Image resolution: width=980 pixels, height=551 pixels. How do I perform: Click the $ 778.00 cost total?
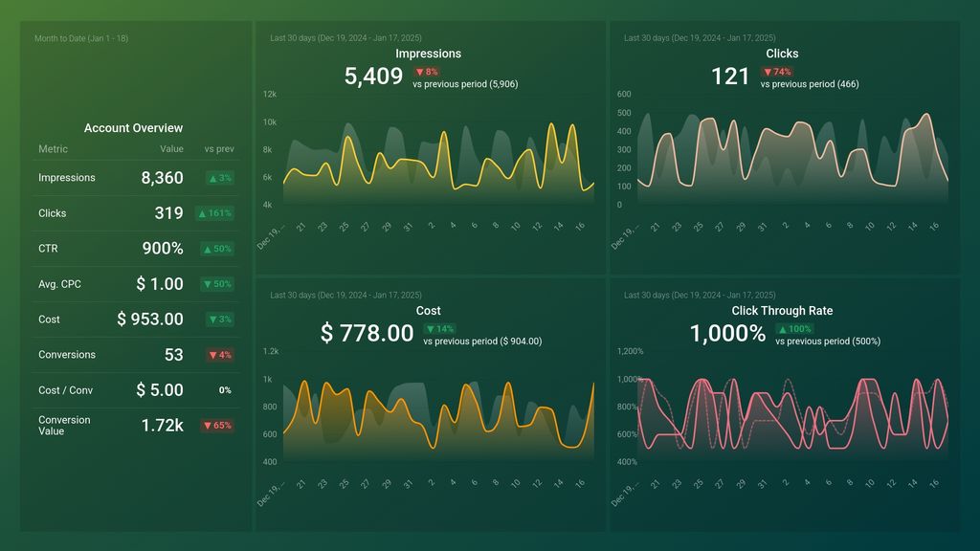367,333
